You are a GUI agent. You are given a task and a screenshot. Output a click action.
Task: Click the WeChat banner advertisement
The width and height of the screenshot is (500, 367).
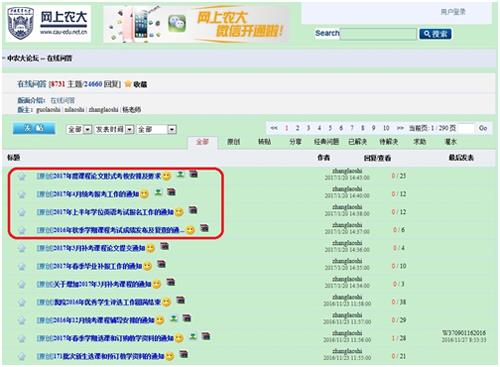pyautogui.click(x=197, y=24)
